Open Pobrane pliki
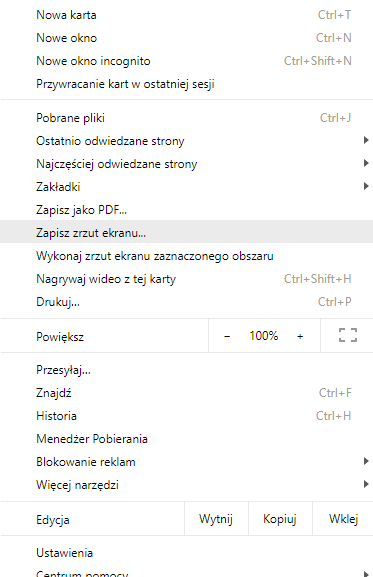 click(186, 118)
